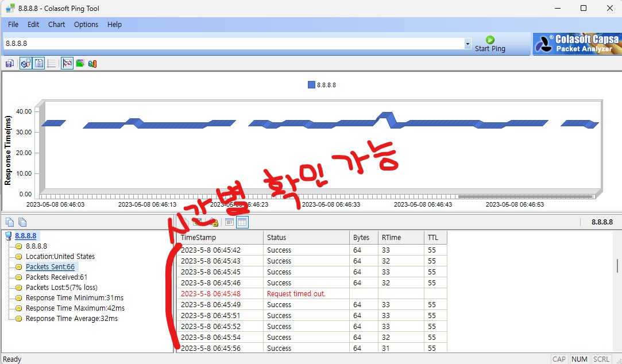Select the Packets Sent:66 tree item

51,267
